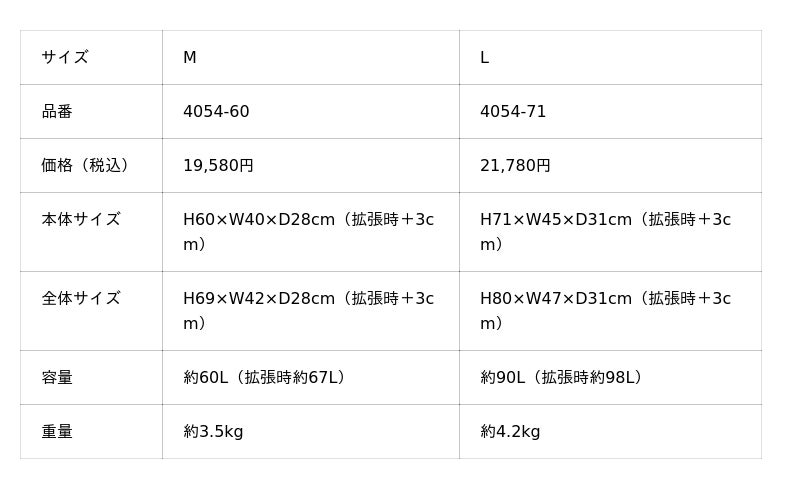The height and width of the screenshot is (489, 800).
Task: Click the 約90L capacity cell
Action: (x=561, y=378)
